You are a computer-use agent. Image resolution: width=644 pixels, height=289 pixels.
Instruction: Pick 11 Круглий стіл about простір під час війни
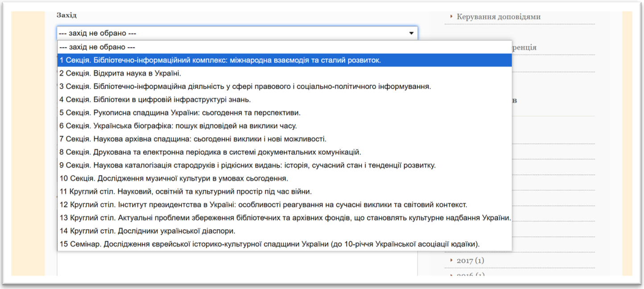186,192
